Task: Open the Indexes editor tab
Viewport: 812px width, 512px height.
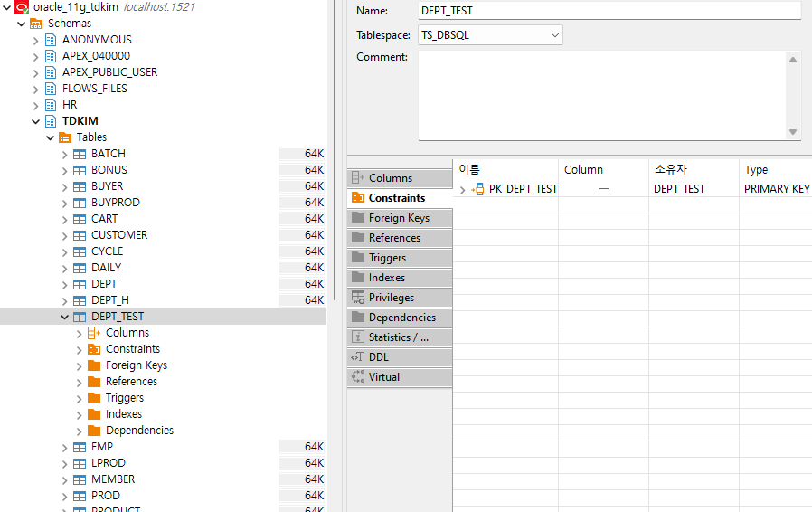Action: pos(400,278)
